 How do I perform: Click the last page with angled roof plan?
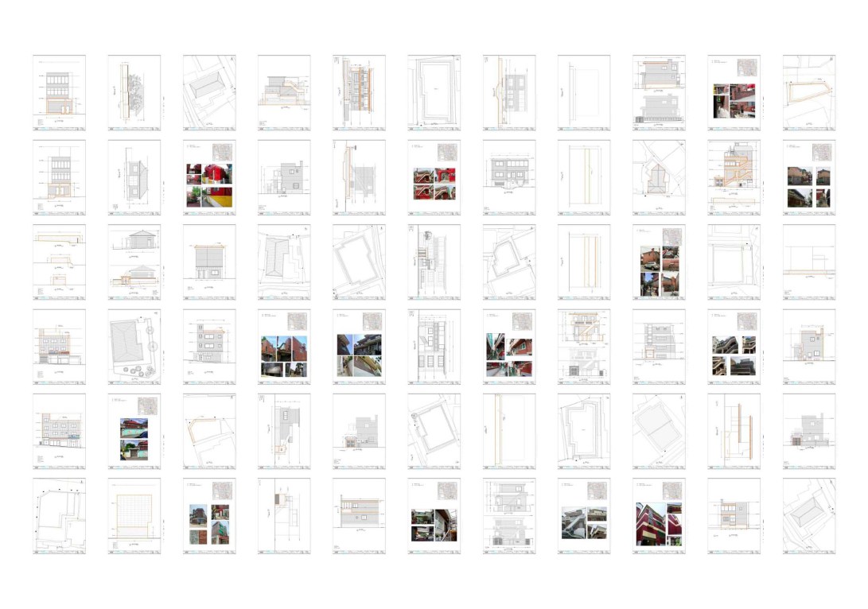point(808,516)
